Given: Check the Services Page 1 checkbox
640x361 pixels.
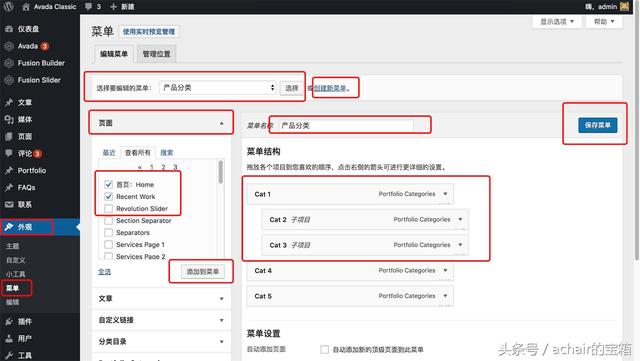Looking at the screenshot, I should (109, 244).
